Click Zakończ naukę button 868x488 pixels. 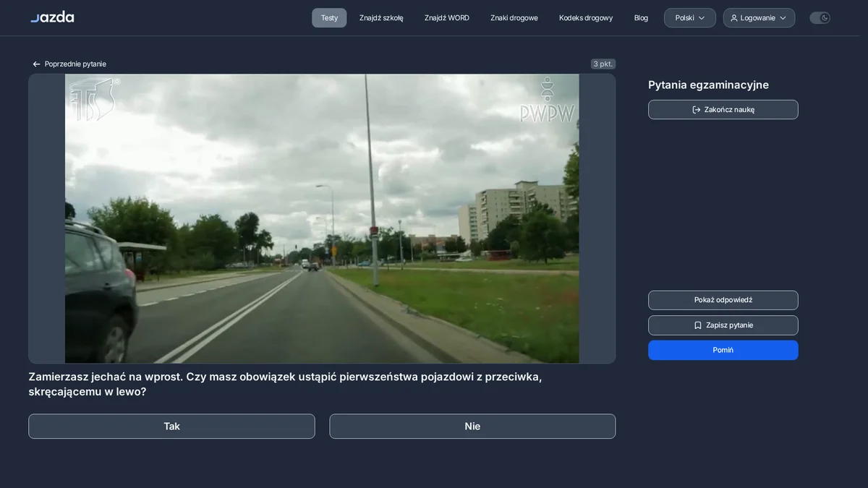tap(723, 110)
